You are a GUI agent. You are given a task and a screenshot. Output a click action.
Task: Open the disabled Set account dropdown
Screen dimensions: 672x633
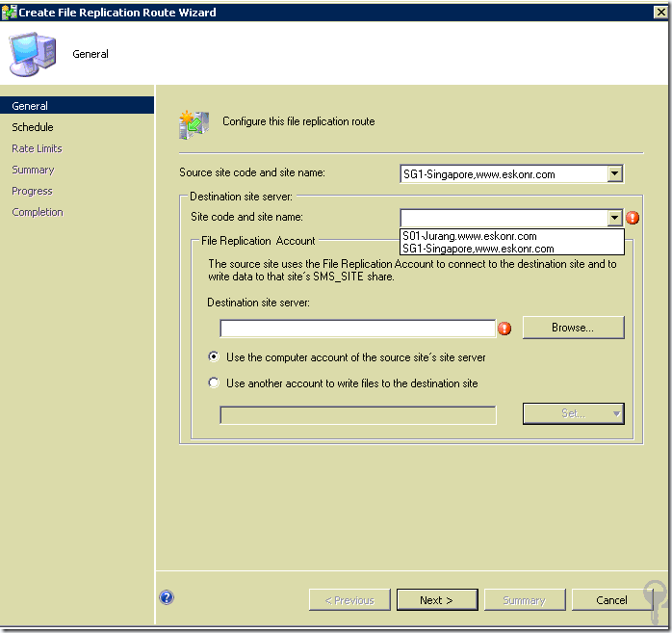point(574,414)
